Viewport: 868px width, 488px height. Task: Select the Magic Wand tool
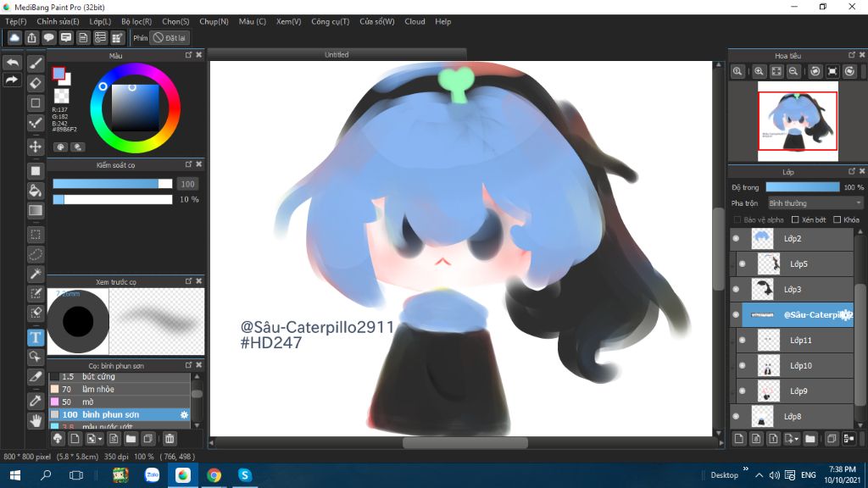click(x=36, y=274)
